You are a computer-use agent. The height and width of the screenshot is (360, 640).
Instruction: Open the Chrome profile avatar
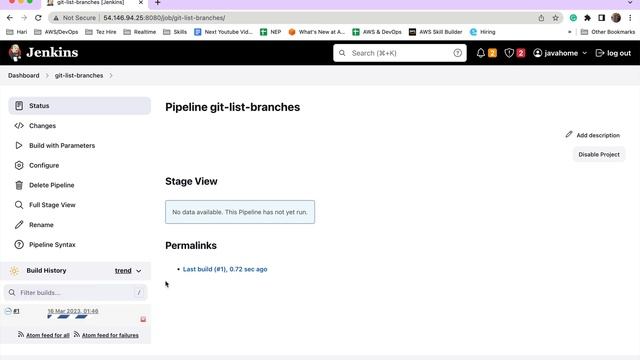pyautogui.click(x=616, y=18)
